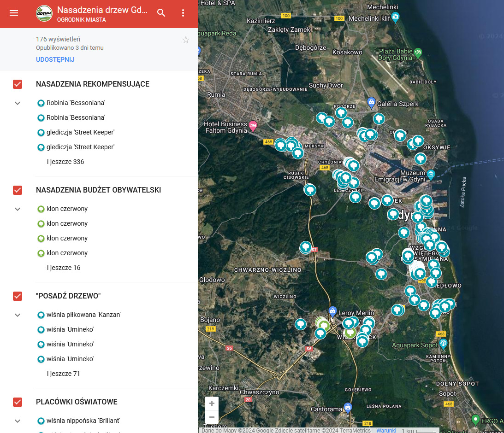Open the hamburger menu
Screen dimensions: 504x433
[x=14, y=13]
